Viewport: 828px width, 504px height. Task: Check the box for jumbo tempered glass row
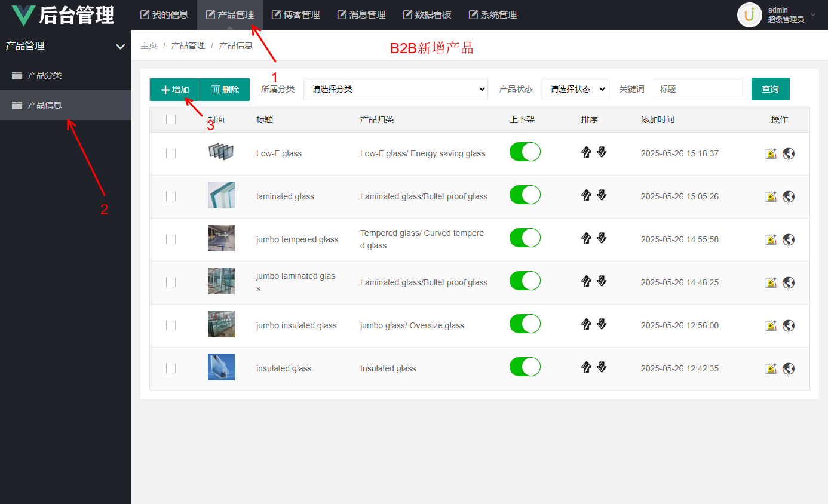(171, 239)
